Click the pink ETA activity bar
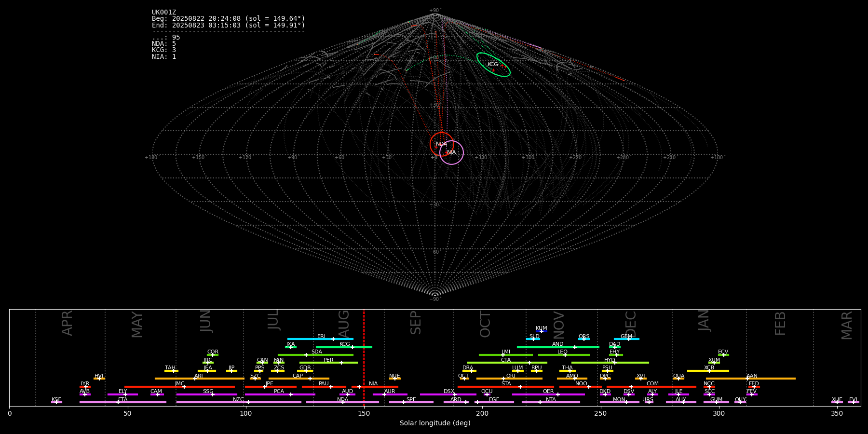The width and height of the screenshot is (868, 434). tap(123, 402)
